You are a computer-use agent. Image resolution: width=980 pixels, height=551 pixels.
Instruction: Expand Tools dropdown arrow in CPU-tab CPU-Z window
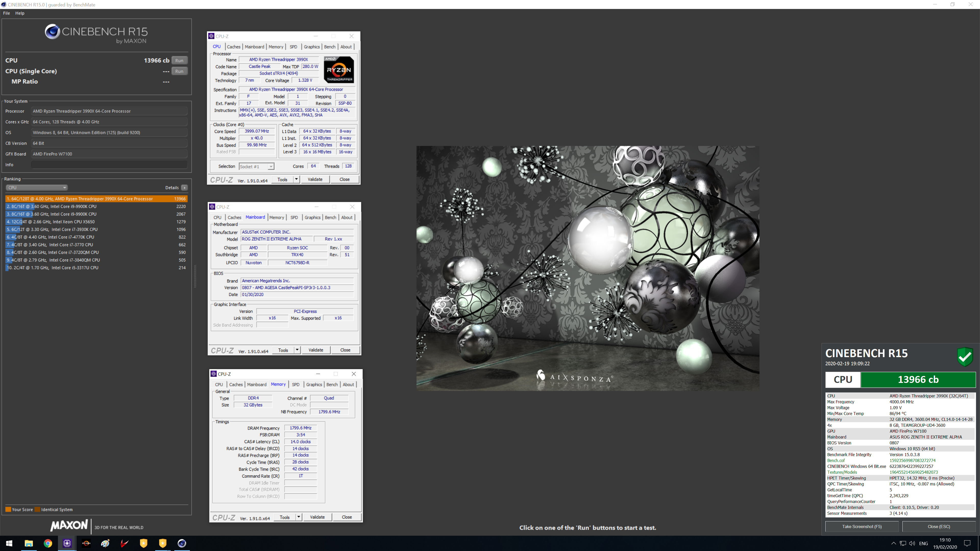296,179
